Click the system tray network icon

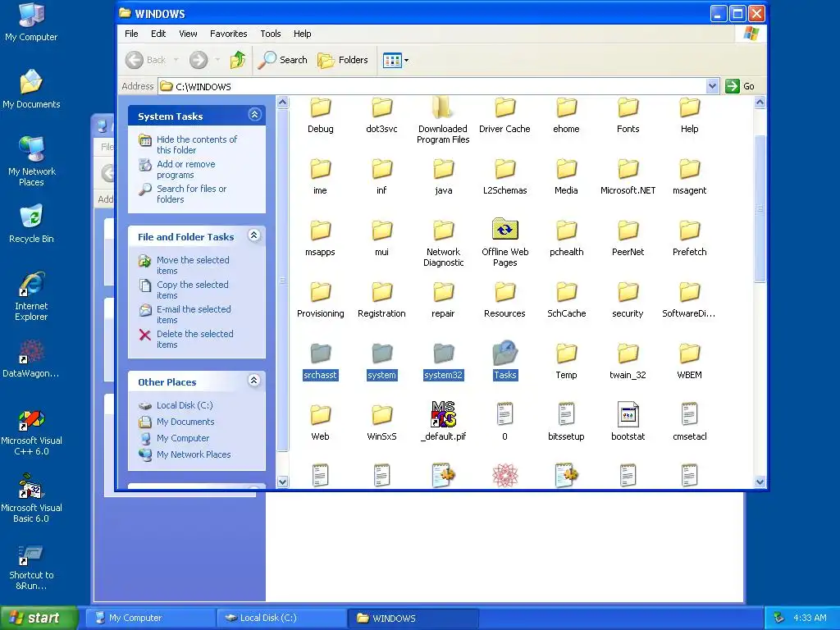(x=779, y=618)
